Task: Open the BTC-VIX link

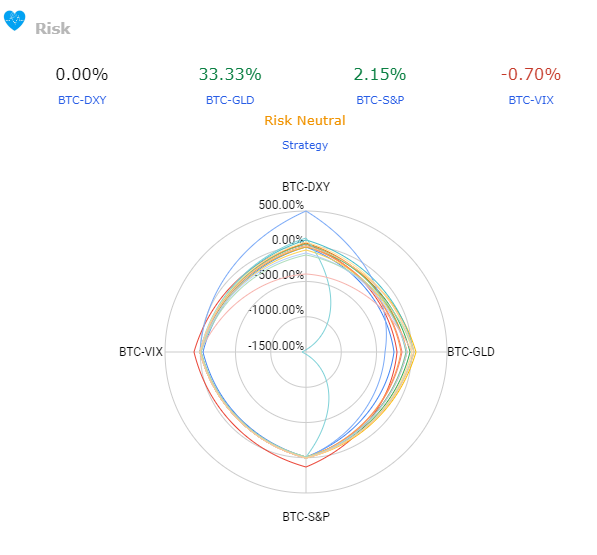Action: 531,100
